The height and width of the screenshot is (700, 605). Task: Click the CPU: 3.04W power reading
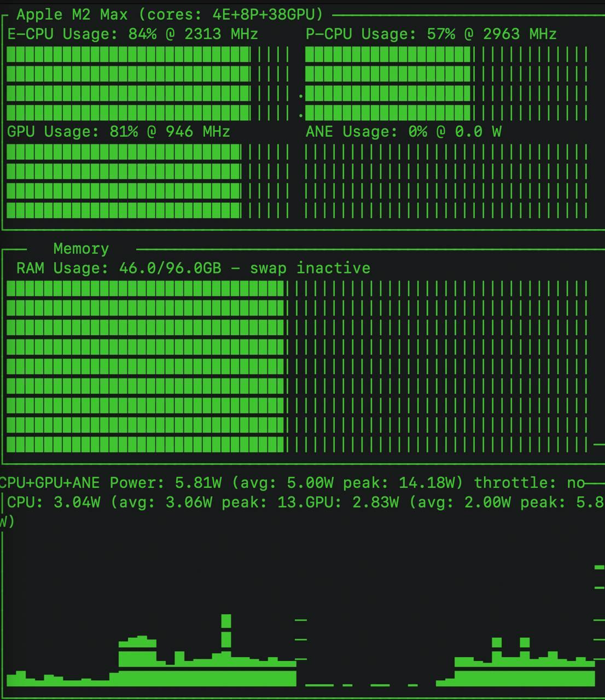(x=54, y=502)
